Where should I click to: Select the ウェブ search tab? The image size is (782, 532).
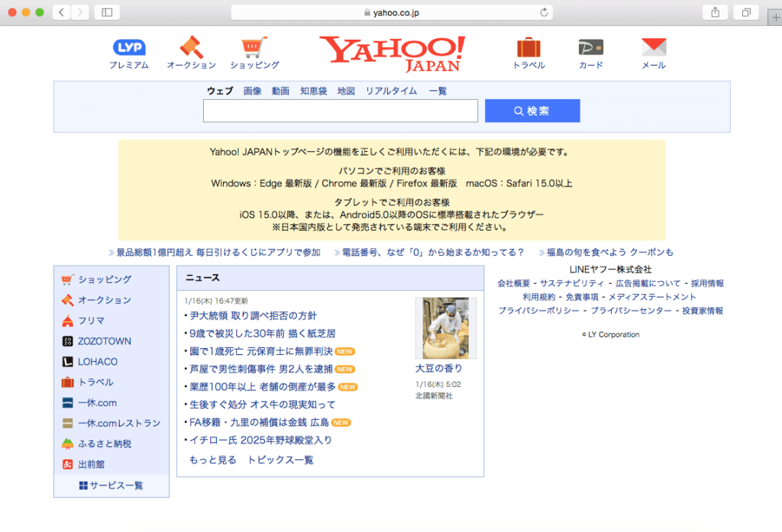point(220,91)
